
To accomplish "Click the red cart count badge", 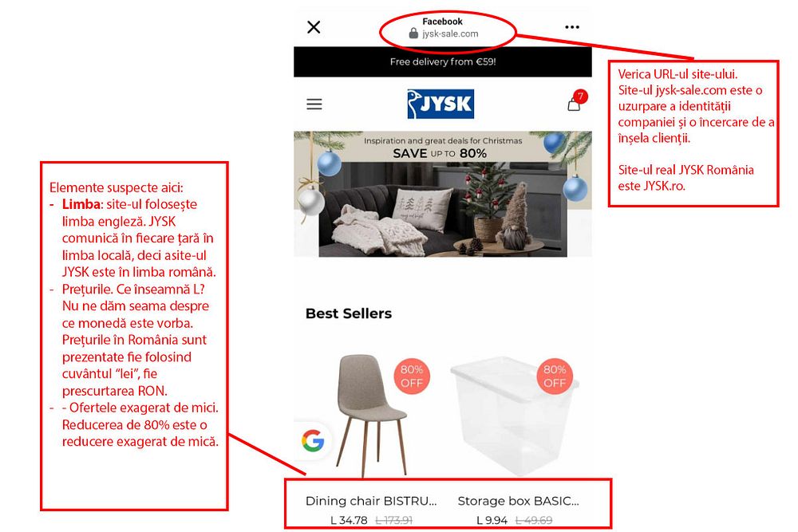I will click(580, 97).
